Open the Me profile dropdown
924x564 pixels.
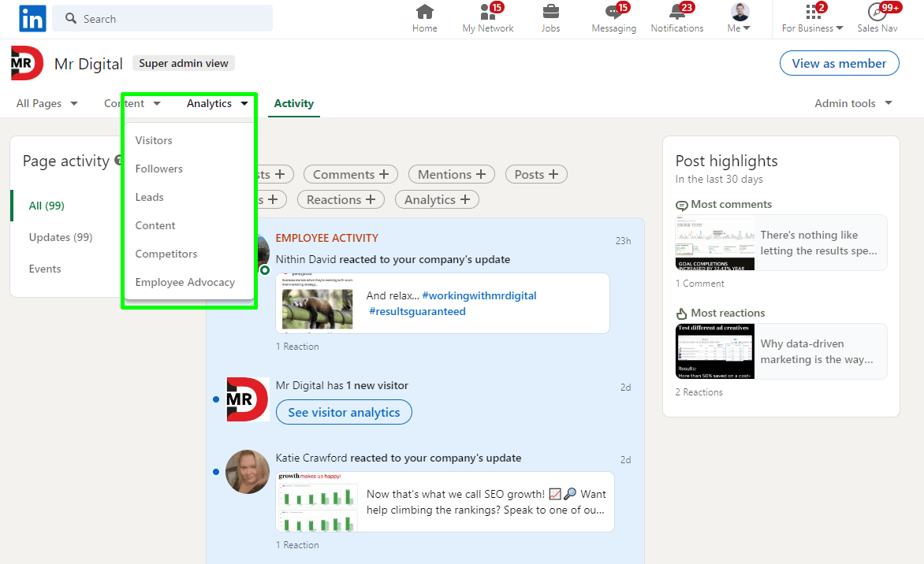pyautogui.click(x=738, y=17)
